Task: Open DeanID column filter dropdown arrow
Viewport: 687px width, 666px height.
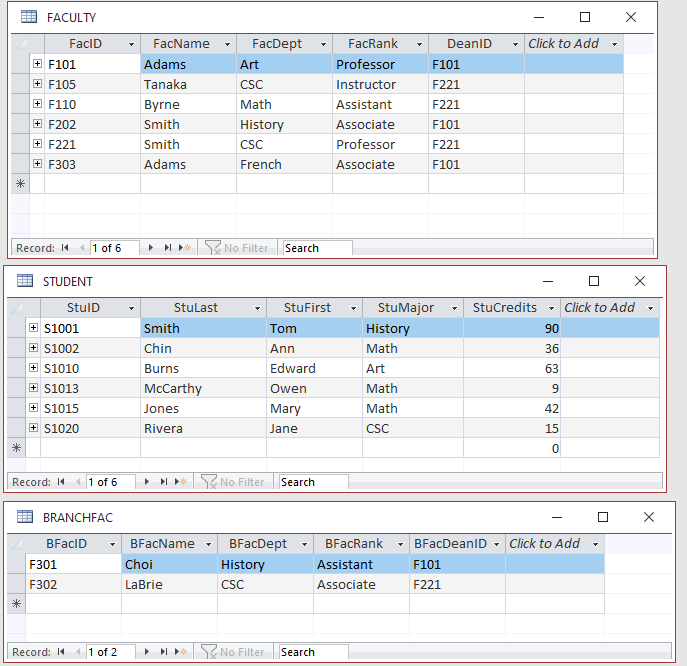Action: [x=515, y=44]
